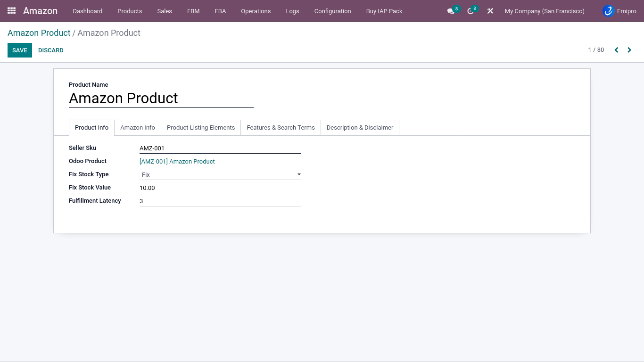Open the company switcher My Company
The width and height of the screenshot is (644, 362).
(x=544, y=11)
